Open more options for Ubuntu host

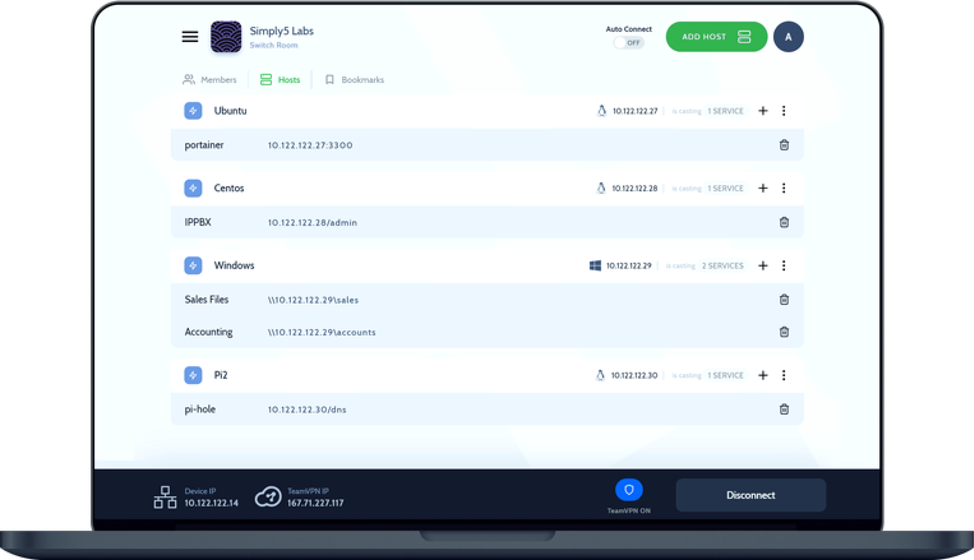[x=784, y=111]
